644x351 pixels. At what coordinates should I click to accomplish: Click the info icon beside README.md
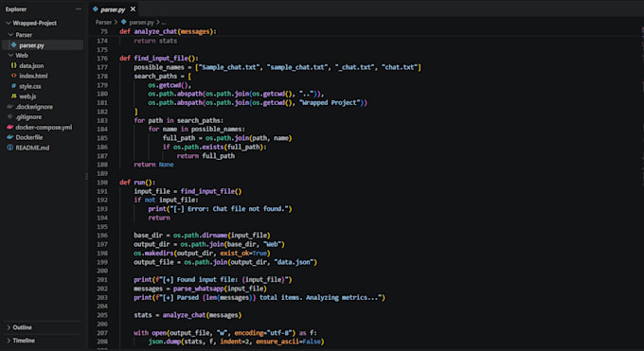10,148
